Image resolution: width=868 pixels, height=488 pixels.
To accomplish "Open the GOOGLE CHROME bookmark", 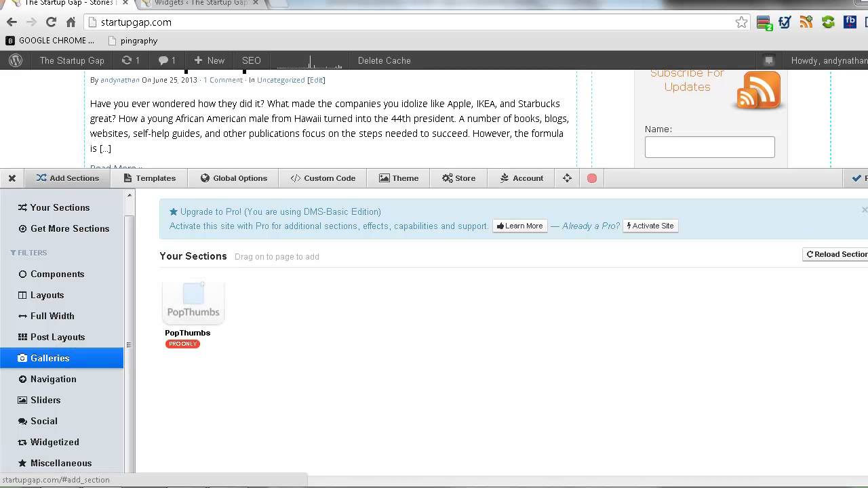I will [x=50, y=41].
